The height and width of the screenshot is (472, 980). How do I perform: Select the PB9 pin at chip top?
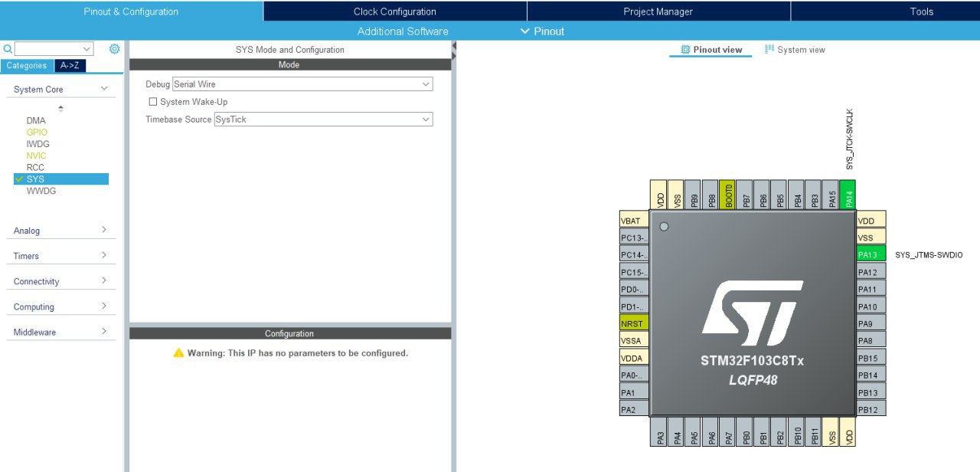pos(693,195)
